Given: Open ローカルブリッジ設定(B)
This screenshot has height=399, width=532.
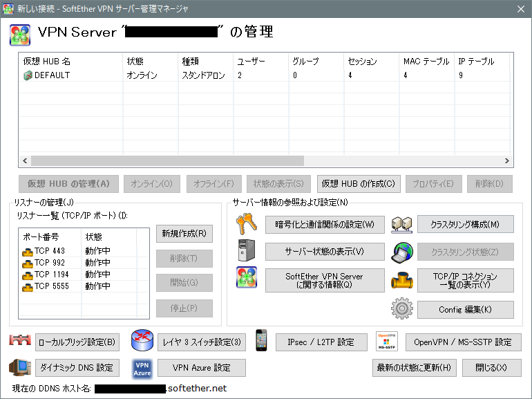Looking at the screenshot, I should pyautogui.click(x=77, y=342).
